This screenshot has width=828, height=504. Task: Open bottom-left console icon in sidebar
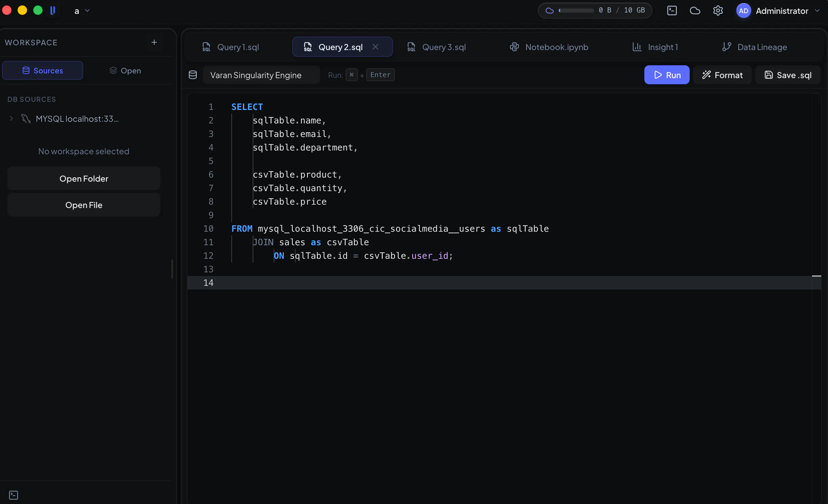[x=14, y=495]
